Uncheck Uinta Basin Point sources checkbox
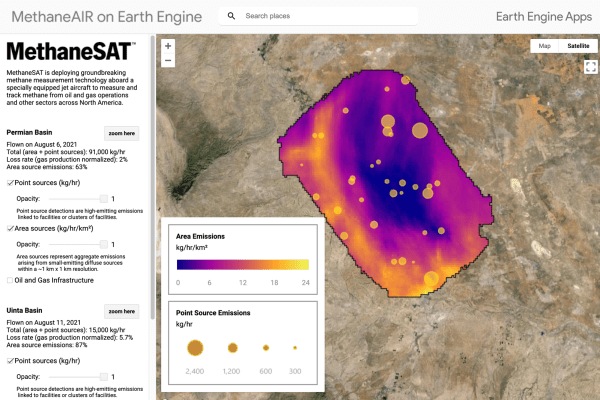The width and height of the screenshot is (600, 400). coord(10,360)
